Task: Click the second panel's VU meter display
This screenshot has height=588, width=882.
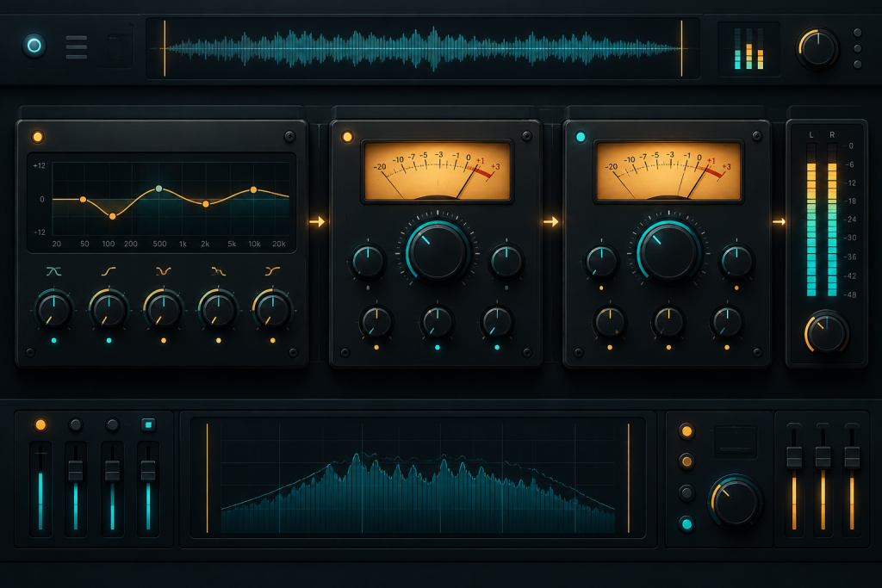Action: [x=668, y=171]
